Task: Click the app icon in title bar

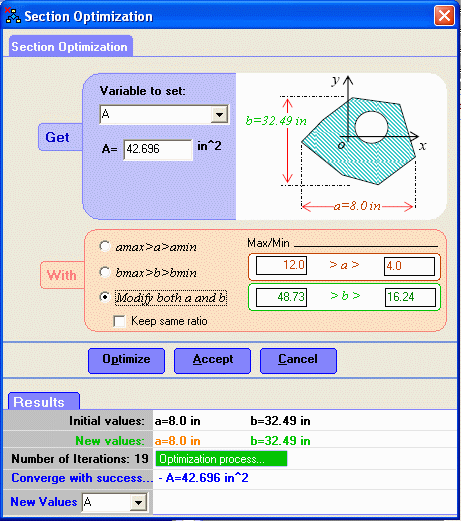Action: point(13,16)
